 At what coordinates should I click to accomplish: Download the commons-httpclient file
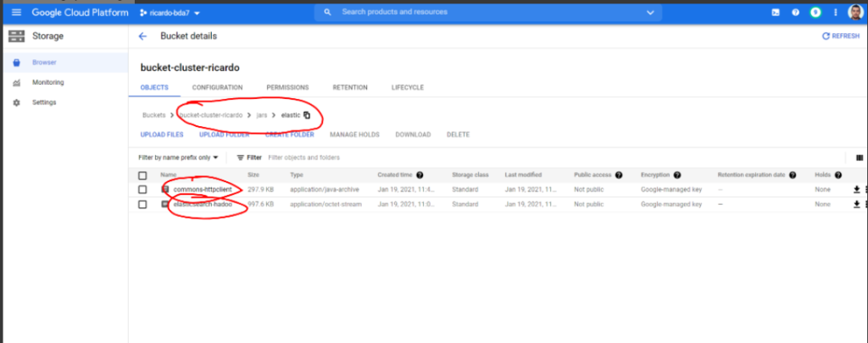click(x=856, y=189)
